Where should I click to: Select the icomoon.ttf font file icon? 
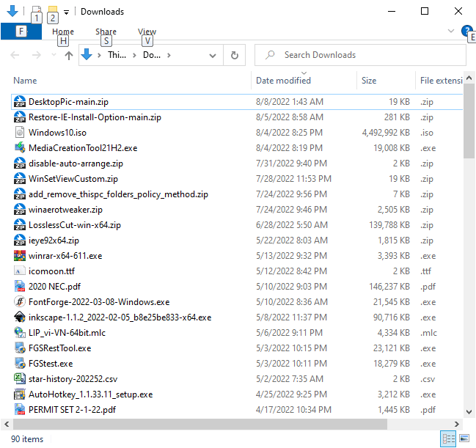20,271
